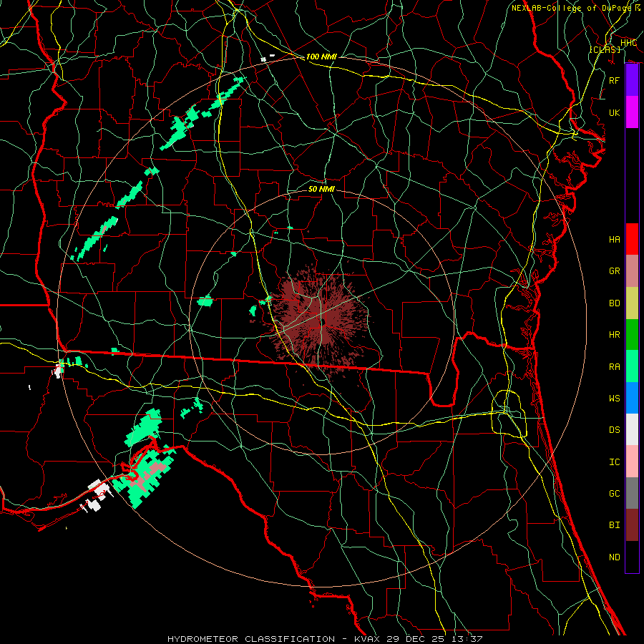Click the 'DS' legend label

click(615, 430)
